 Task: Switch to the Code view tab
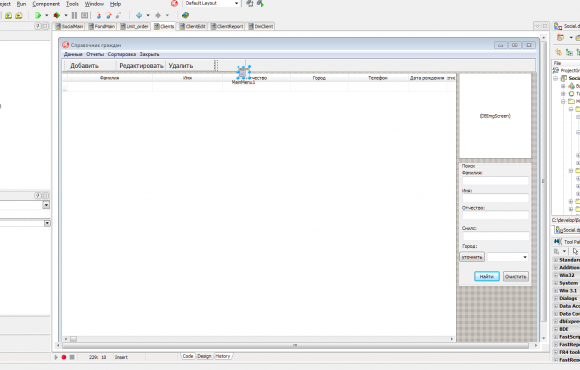[x=188, y=356]
